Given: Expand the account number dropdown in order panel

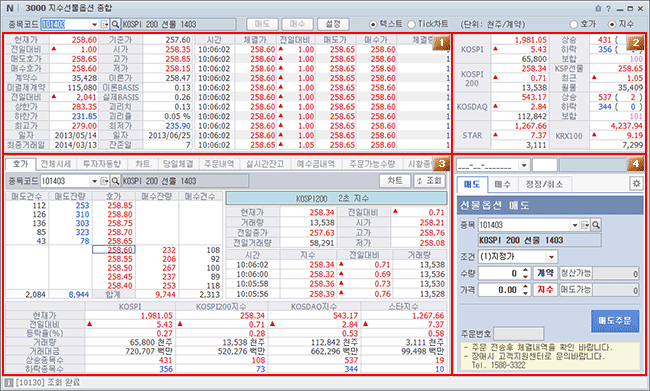Looking at the screenshot, I should (524, 165).
